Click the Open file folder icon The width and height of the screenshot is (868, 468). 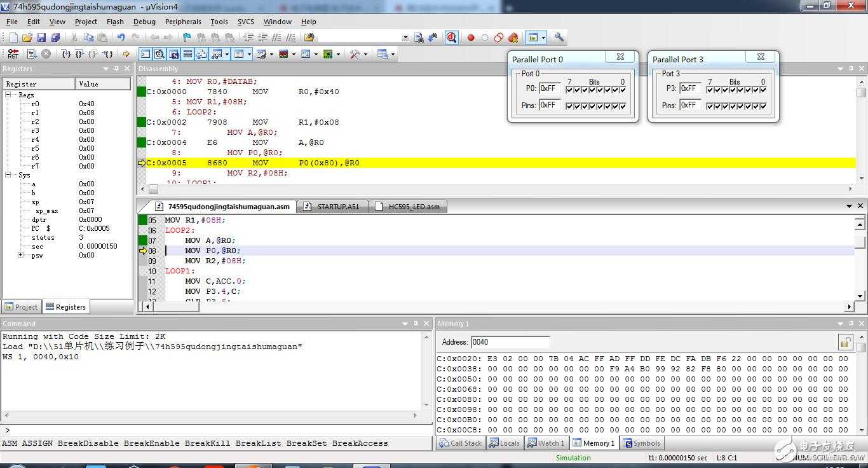27,38
